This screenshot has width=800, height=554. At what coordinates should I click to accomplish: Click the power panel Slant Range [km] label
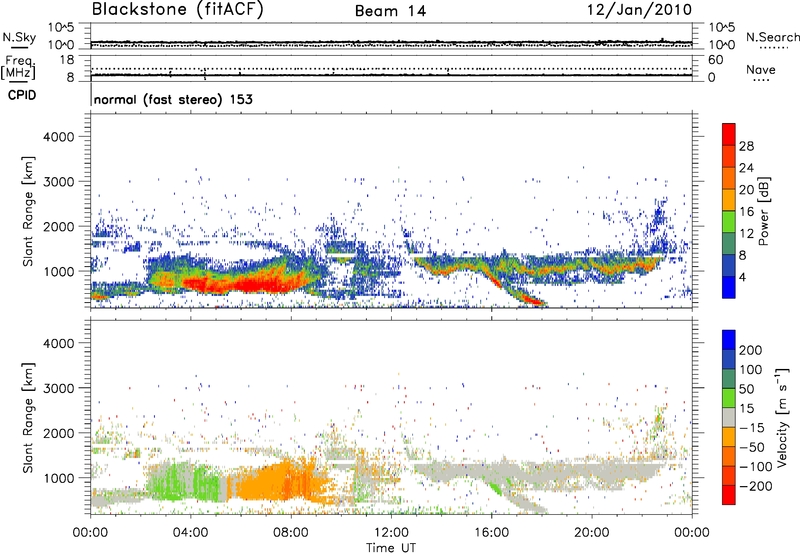click(x=28, y=211)
